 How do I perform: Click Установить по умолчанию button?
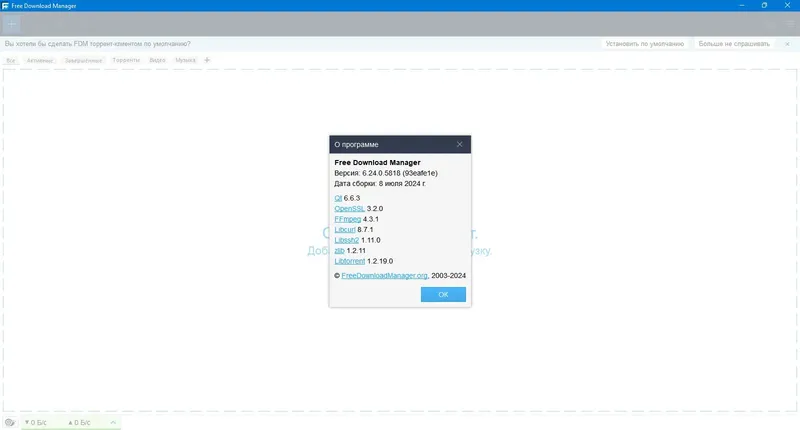pos(645,44)
